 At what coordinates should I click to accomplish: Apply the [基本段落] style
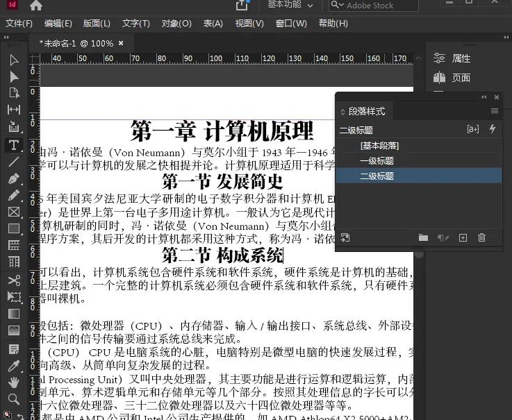379,146
